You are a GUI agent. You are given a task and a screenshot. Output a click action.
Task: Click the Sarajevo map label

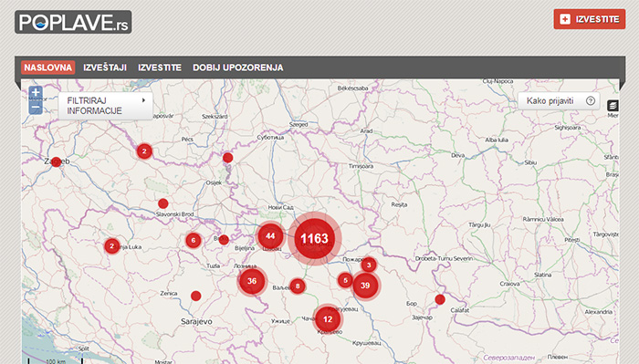click(196, 322)
